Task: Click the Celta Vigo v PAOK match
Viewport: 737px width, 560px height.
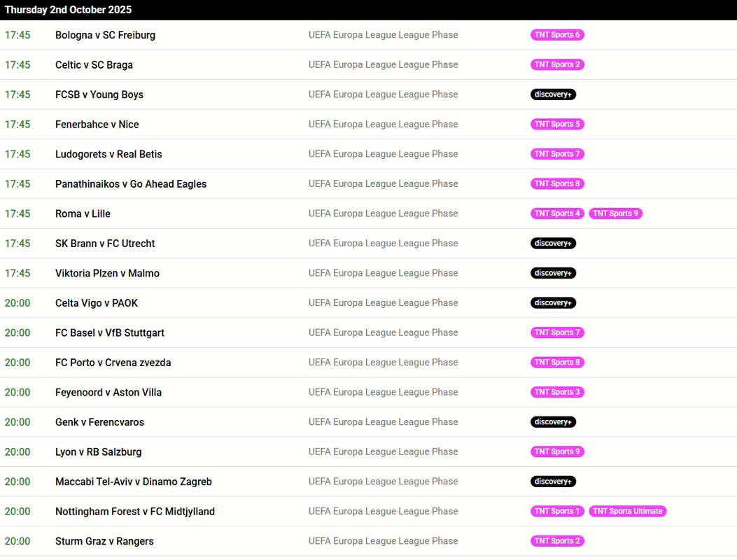Action: 97,303
